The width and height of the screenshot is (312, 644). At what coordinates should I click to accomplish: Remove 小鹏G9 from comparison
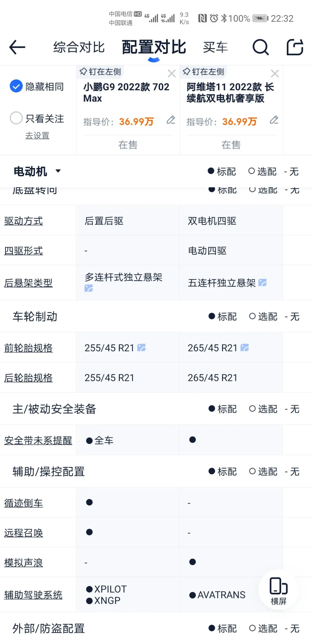(x=171, y=73)
